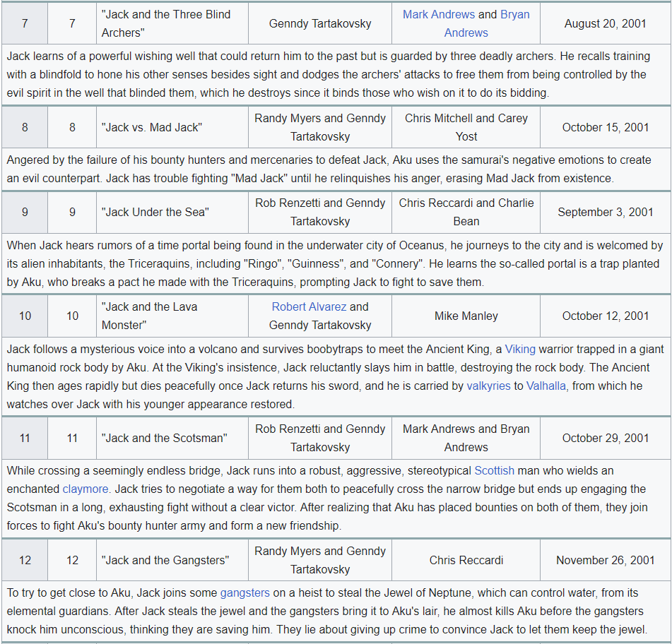Click director cell of "Jack and the Gangsters"
Screen dimensions: 672x644
pos(320,560)
